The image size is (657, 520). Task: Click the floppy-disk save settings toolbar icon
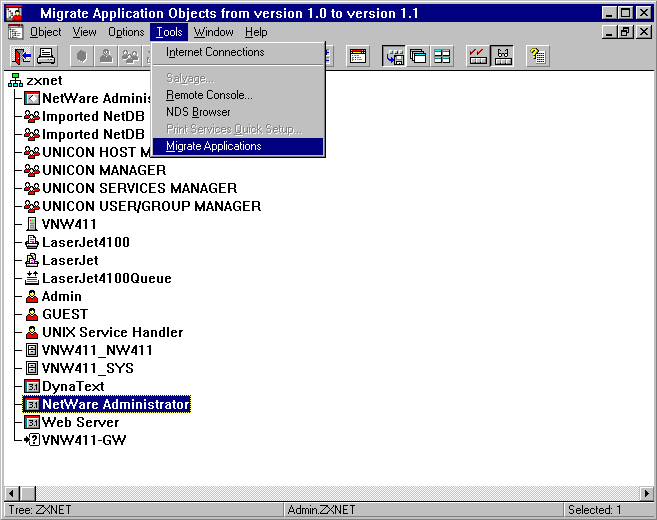(x=394, y=56)
